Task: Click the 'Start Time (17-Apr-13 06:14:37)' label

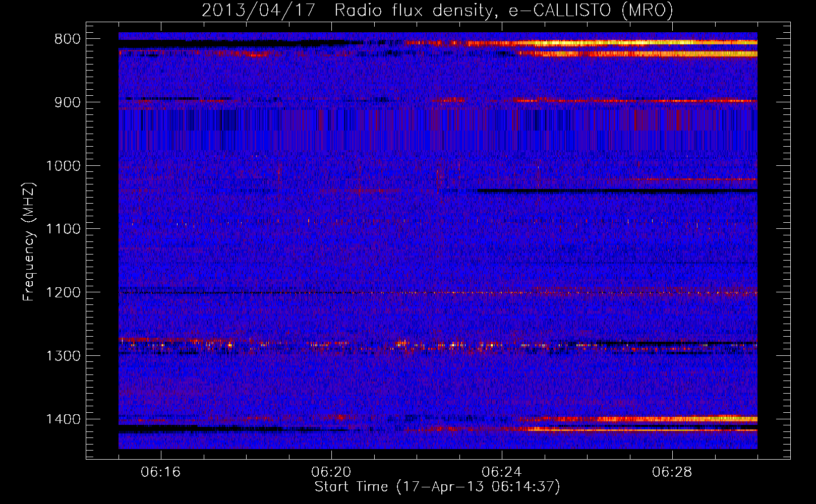Action: point(437,487)
